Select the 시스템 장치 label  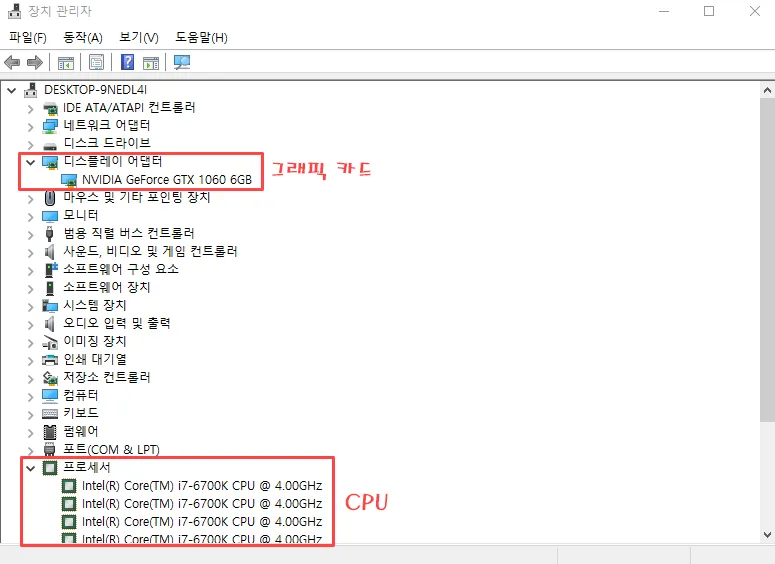[x=95, y=305]
